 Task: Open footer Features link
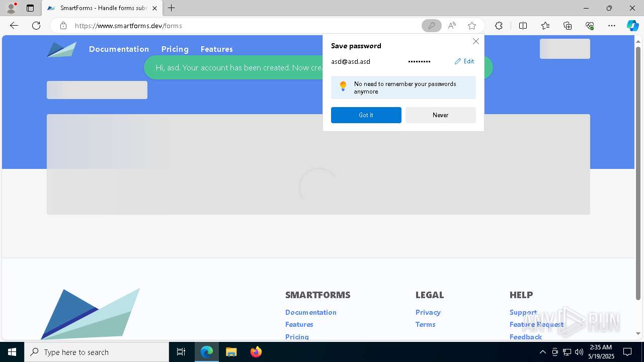coord(299,324)
